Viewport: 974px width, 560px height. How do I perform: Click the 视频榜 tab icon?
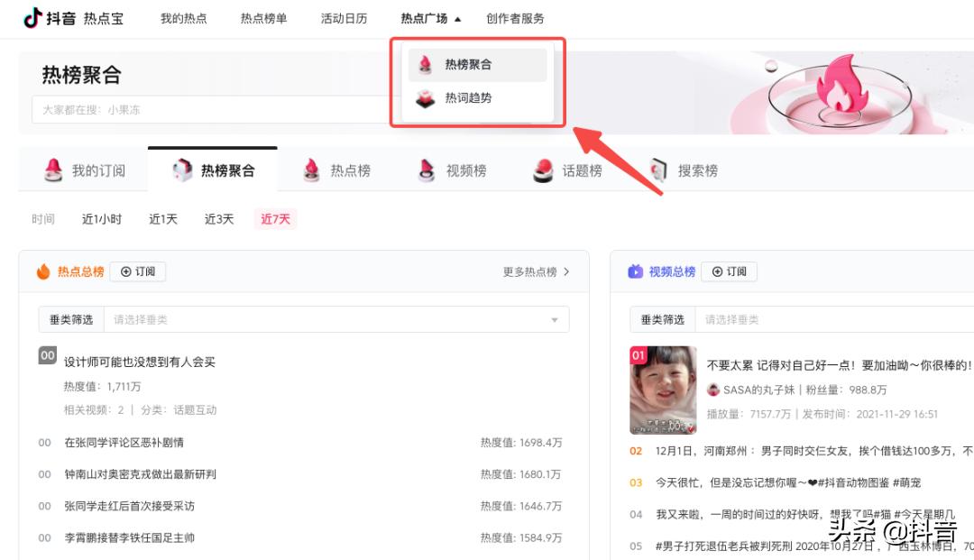(426, 169)
